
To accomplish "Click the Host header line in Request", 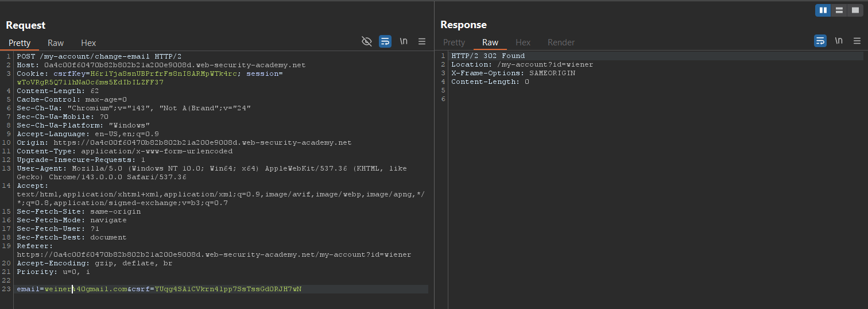I will coord(161,65).
